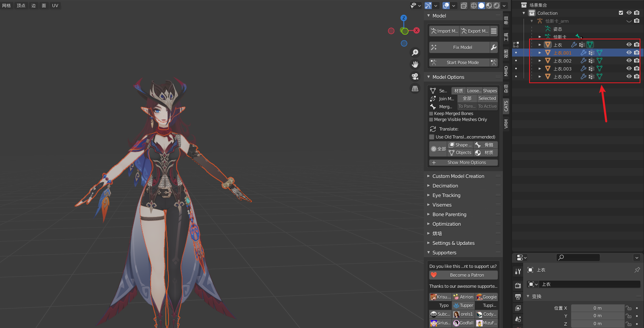Separate by 材质 button
Viewport: 644px width, 328px height.
click(458, 91)
